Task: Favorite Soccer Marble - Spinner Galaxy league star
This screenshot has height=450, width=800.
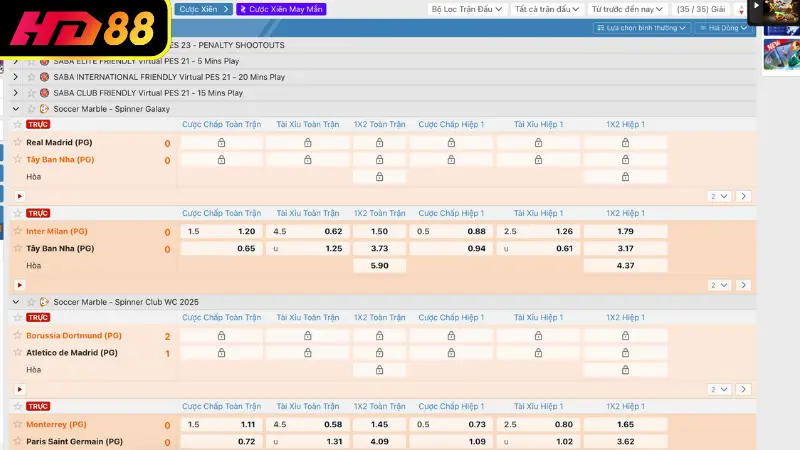Action: tap(31, 109)
